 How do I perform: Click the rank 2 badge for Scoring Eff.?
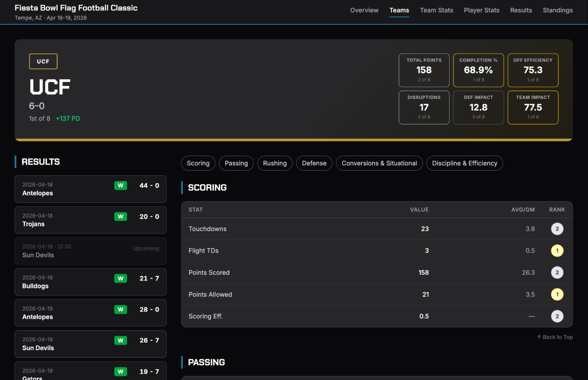[x=557, y=316]
